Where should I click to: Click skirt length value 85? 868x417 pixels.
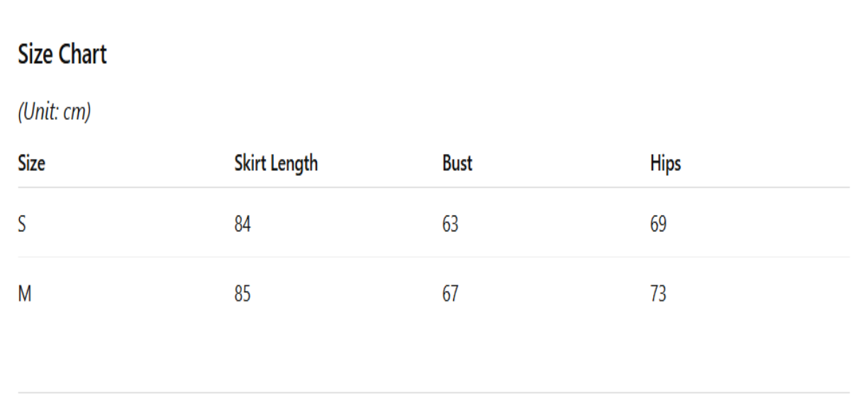click(x=243, y=294)
